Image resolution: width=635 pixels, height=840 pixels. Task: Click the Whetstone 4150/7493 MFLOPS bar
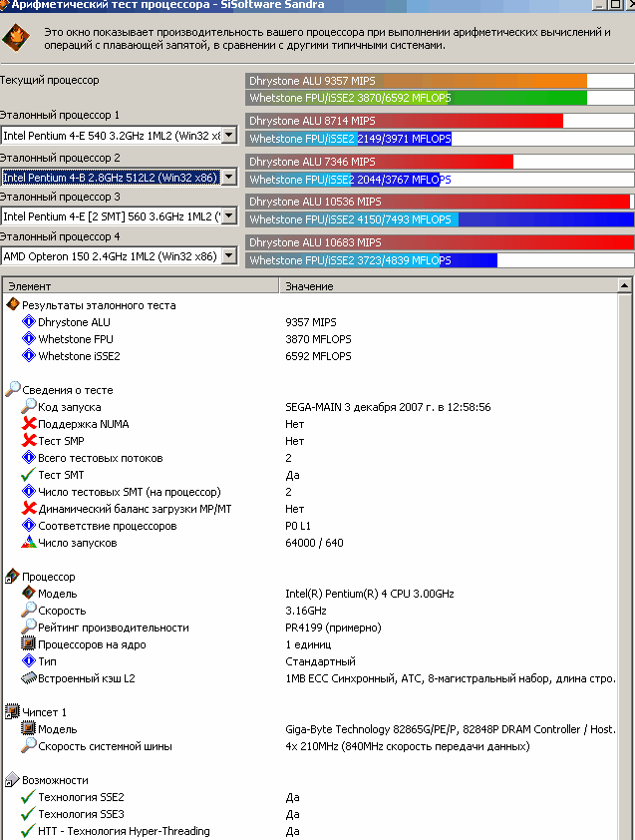[440, 219]
